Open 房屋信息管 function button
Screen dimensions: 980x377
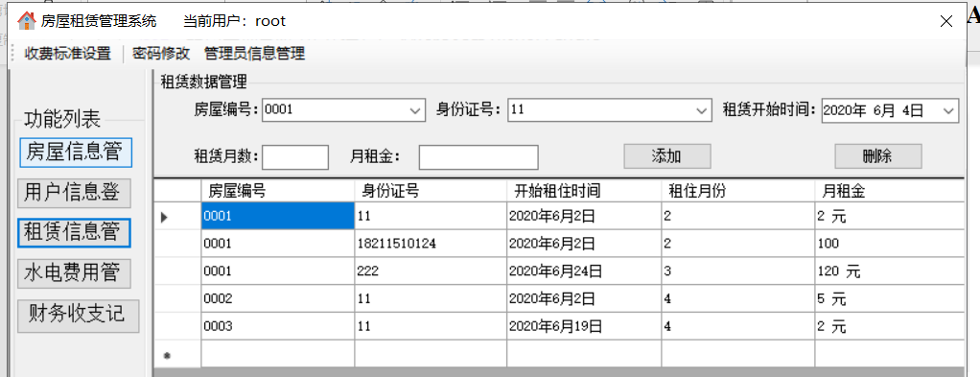pos(76,153)
